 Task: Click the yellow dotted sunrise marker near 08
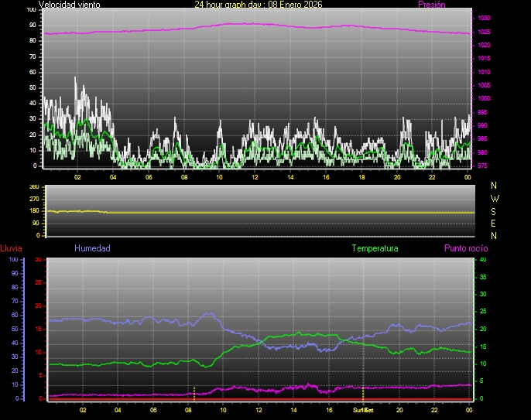point(194,391)
